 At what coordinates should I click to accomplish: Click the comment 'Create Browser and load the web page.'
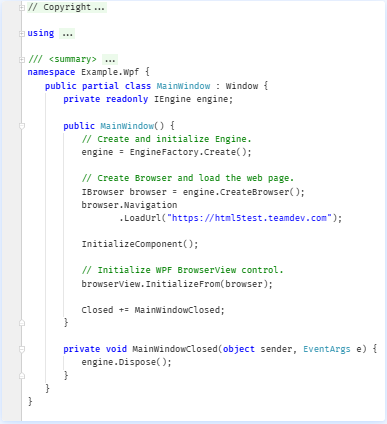pos(188,178)
